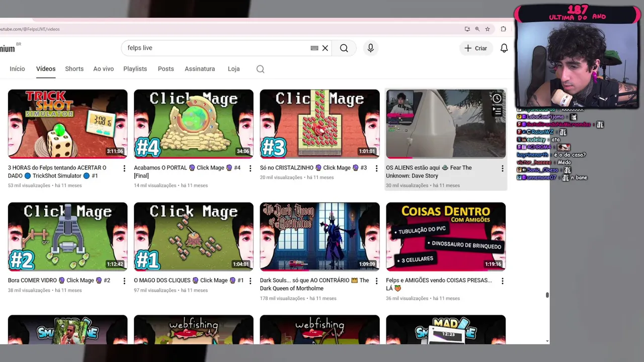Switch to the Shorts tab

click(x=74, y=69)
